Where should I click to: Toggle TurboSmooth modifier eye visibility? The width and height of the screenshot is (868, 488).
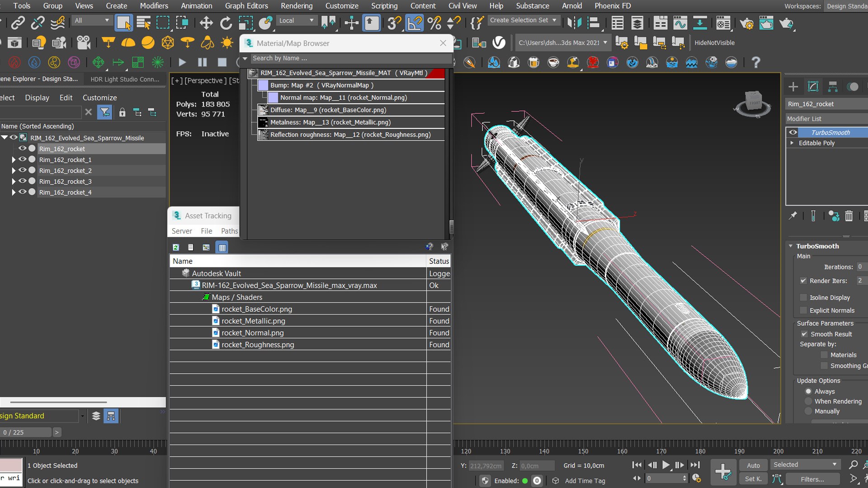point(793,132)
